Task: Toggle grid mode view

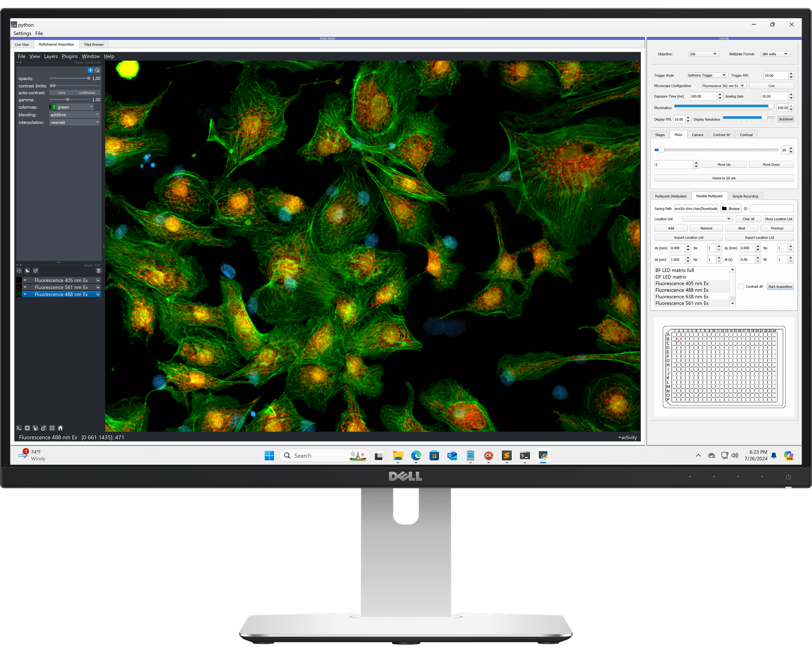Action: coord(52,428)
